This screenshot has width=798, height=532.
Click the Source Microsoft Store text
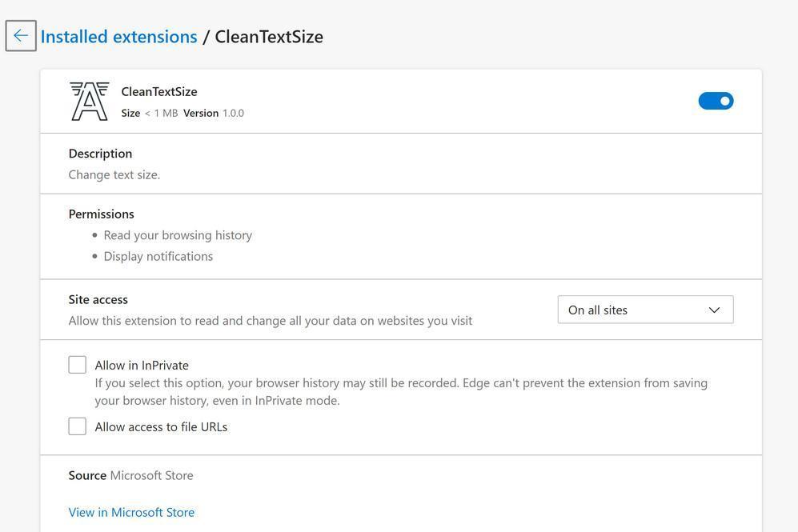coord(130,475)
